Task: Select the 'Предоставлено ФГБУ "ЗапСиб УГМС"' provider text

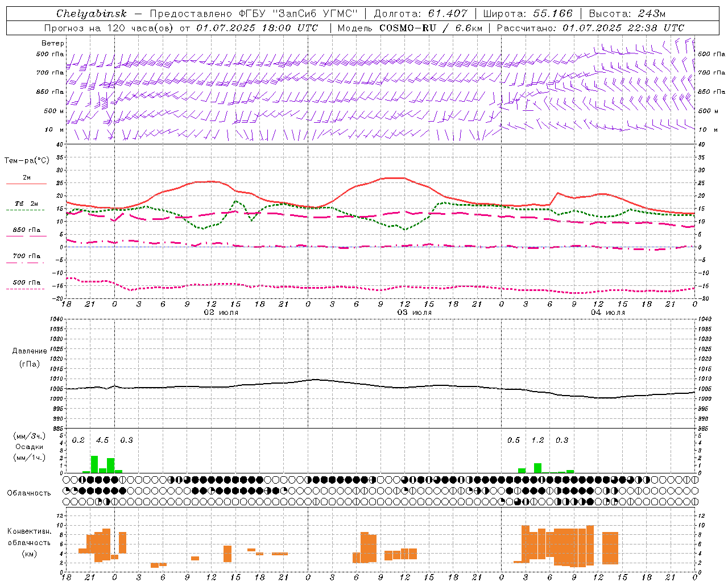Action: point(254,14)
